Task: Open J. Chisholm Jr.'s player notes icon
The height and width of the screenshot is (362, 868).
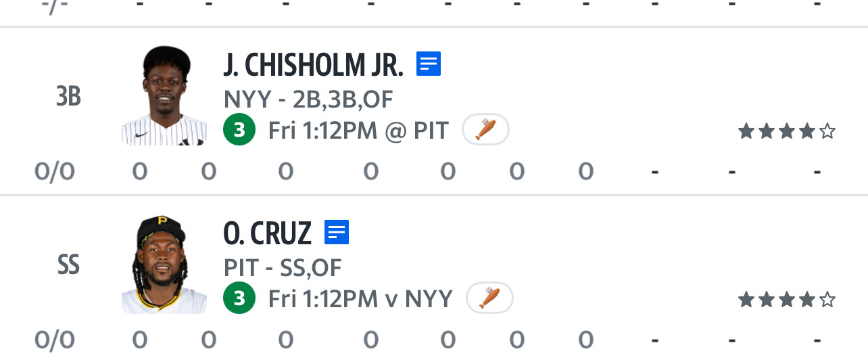Action: [x=429, y=64]
